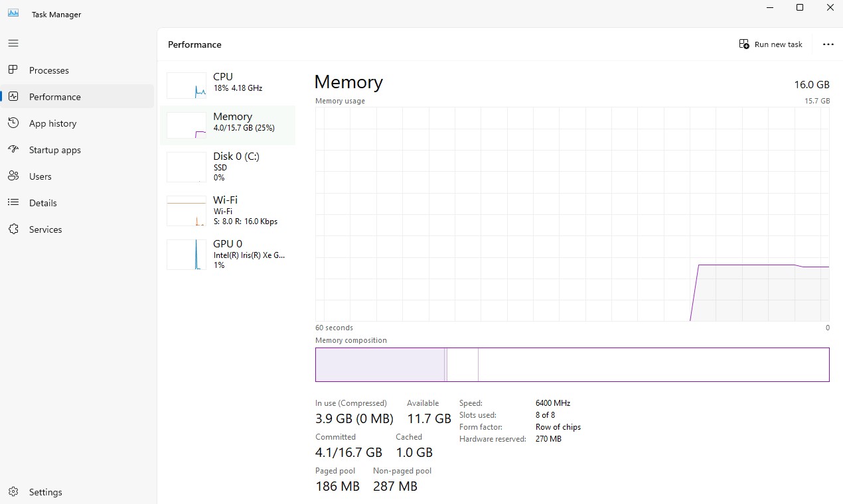
Task: Open the three-dot more options menu
Action: pos(828,44)
